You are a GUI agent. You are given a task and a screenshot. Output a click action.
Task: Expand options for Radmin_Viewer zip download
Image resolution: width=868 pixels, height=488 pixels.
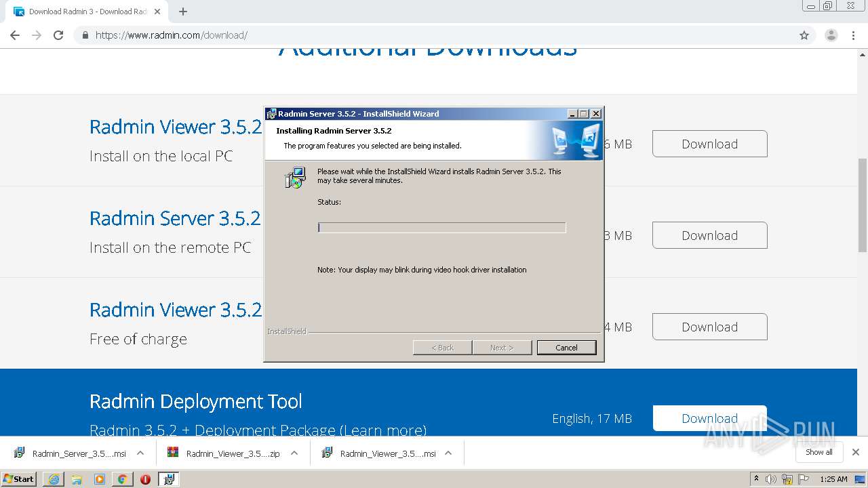(294, 453)
